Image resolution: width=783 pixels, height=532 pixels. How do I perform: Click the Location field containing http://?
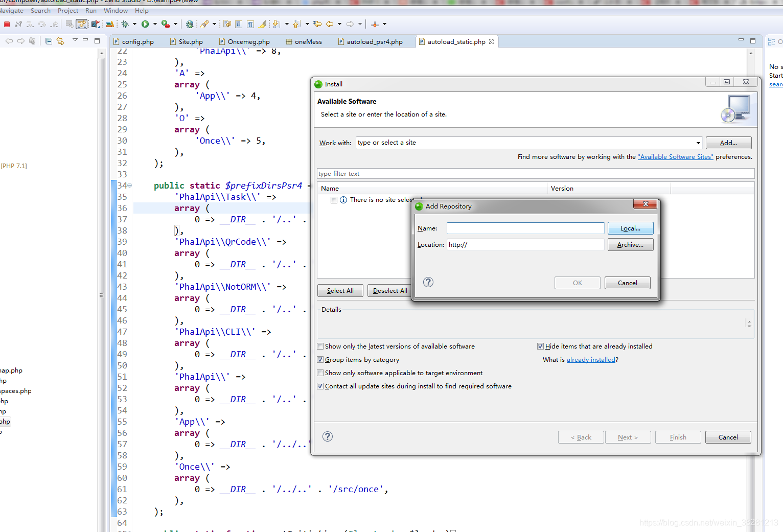click(x=525, y=245)
